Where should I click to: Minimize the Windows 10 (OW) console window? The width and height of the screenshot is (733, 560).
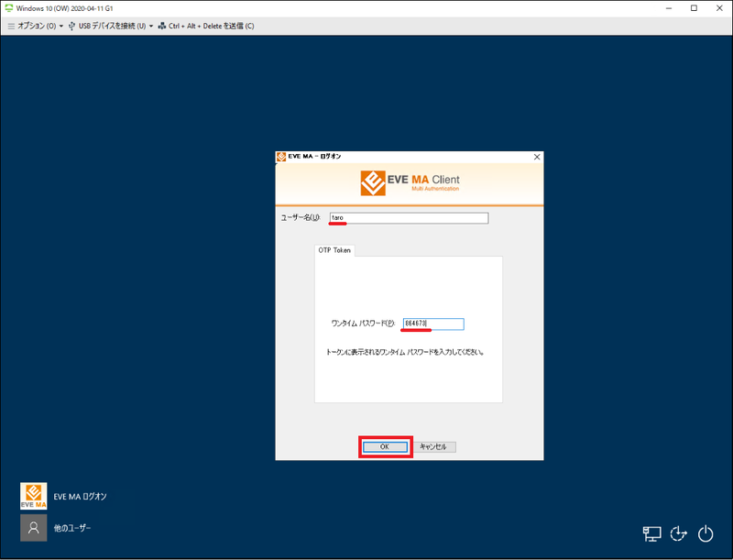pyautogui.click(x=669, y=8)
